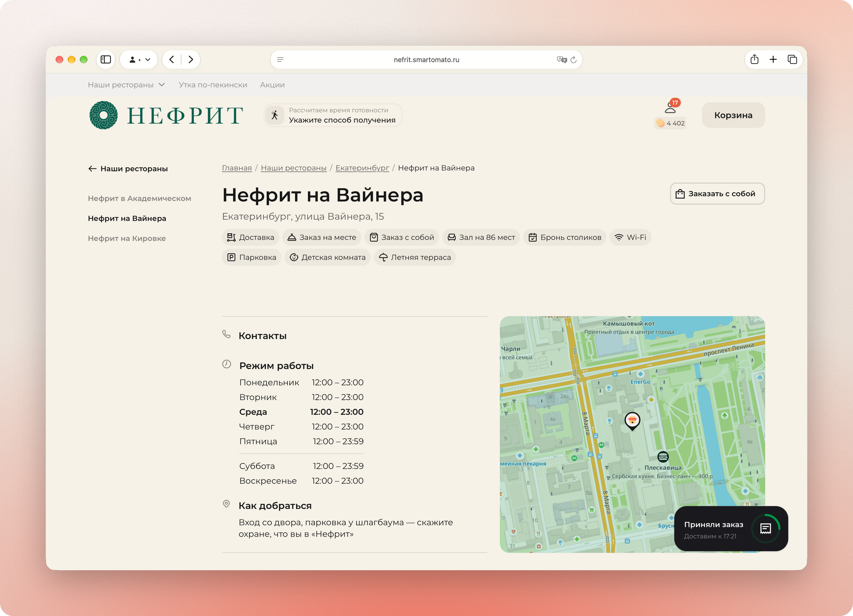This screenshot has width=853, height=616.
Task: Click the Нефрит logo
Action: (x=166, y=115)
